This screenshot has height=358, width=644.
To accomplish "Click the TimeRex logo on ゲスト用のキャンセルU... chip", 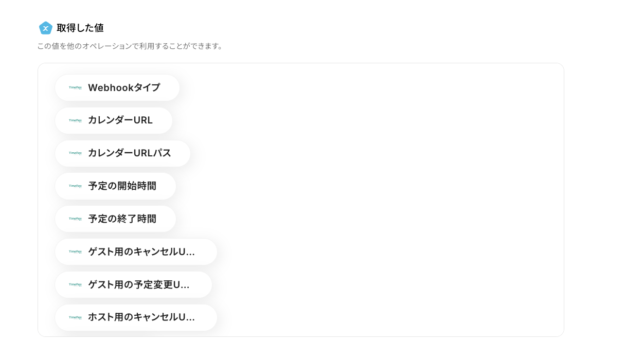I will [x=75, y=252].
